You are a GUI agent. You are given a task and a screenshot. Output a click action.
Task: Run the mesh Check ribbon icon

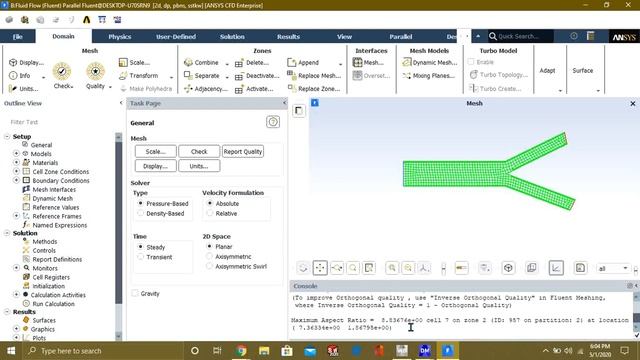click(62, 71)
